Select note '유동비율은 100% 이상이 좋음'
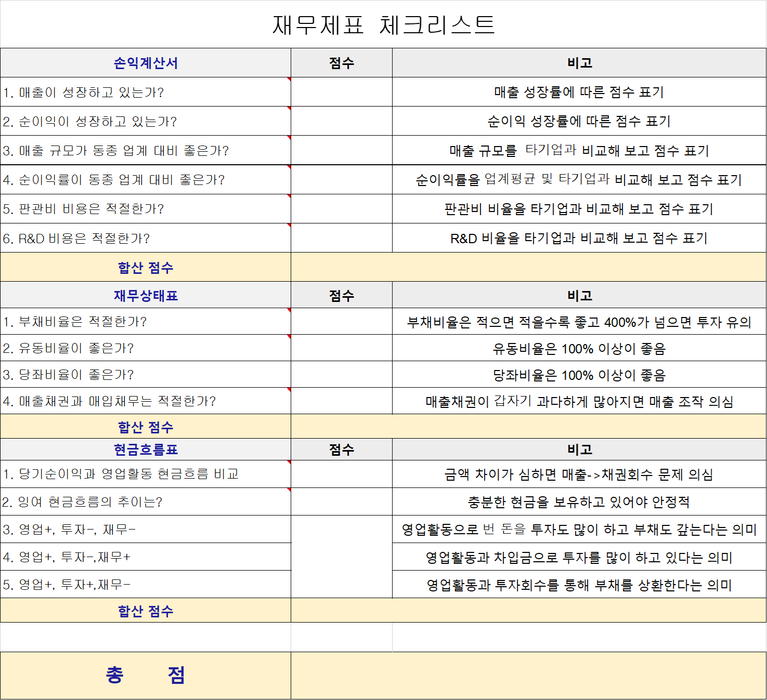 (579, 348)
